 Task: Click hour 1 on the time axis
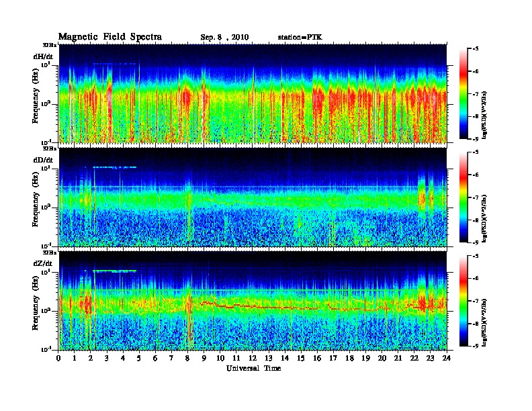[75, 358]
